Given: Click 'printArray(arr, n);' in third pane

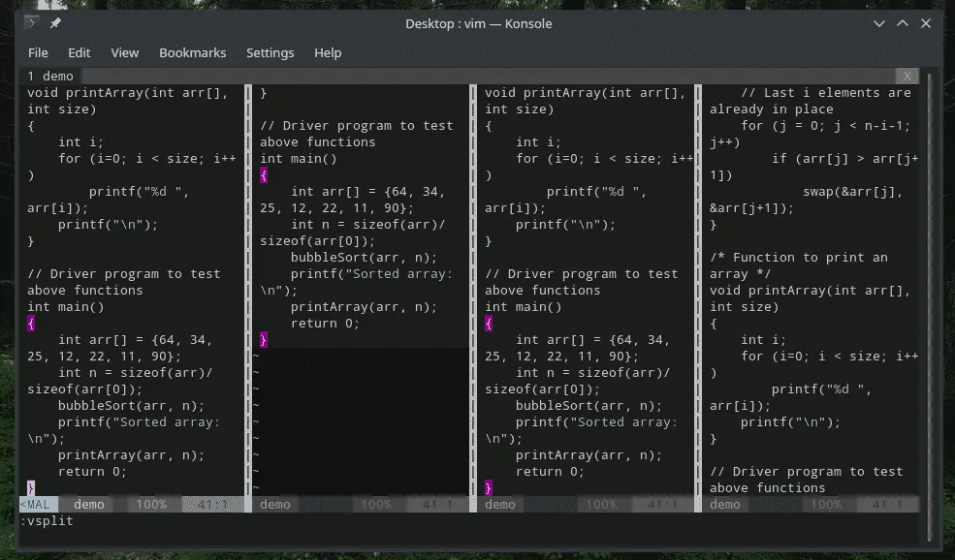Looking at the screenshot, I should [x=589, y=455].
